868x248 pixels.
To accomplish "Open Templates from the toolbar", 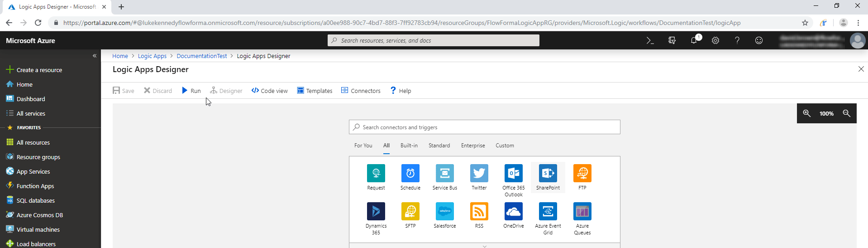I will (x=315, y=91).
